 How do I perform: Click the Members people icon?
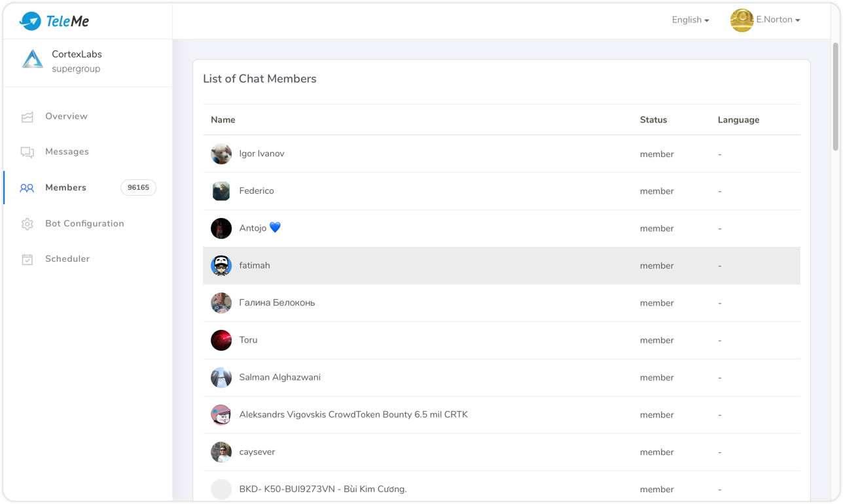(x=27, y=188)
